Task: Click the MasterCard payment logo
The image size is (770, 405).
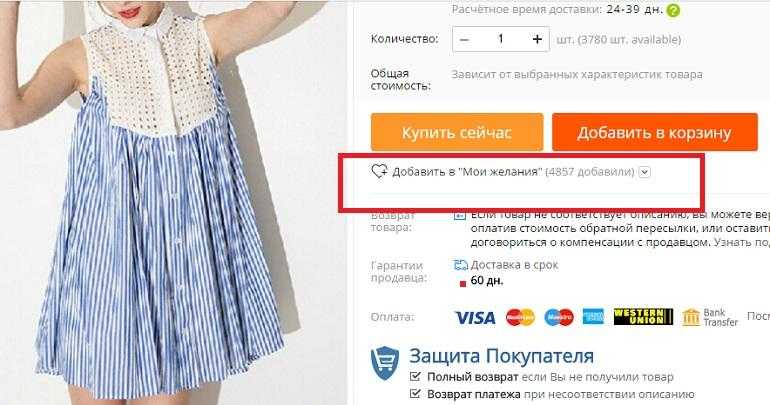Action: point(520,318)
